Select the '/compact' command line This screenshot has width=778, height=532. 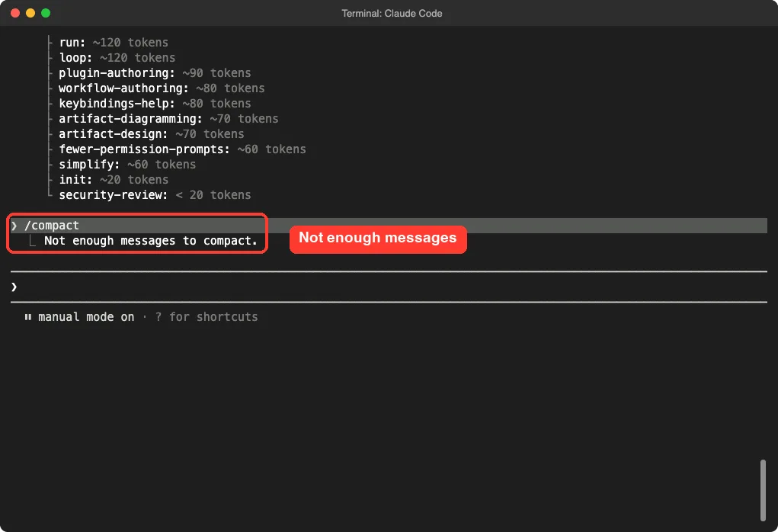(389, 226)
